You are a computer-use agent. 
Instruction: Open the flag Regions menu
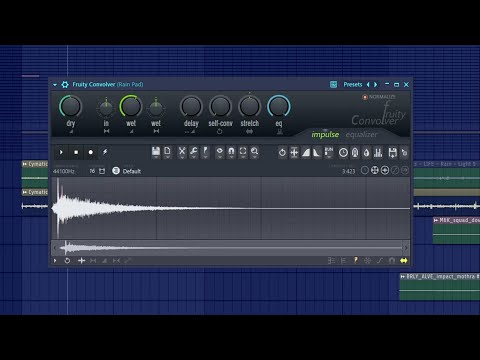click(205, 152)
